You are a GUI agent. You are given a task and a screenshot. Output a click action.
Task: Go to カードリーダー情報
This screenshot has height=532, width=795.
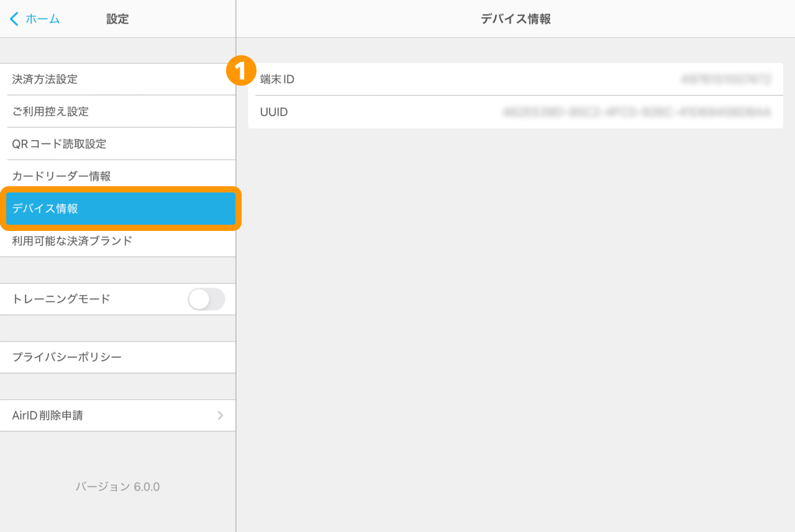(61, 176)
